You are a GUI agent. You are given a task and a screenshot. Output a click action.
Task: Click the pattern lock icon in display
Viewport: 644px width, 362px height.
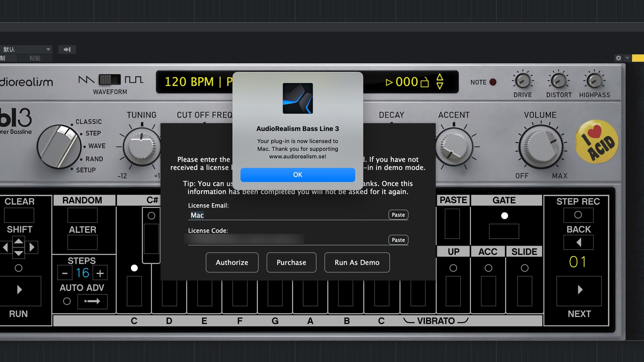pos(425,82)
